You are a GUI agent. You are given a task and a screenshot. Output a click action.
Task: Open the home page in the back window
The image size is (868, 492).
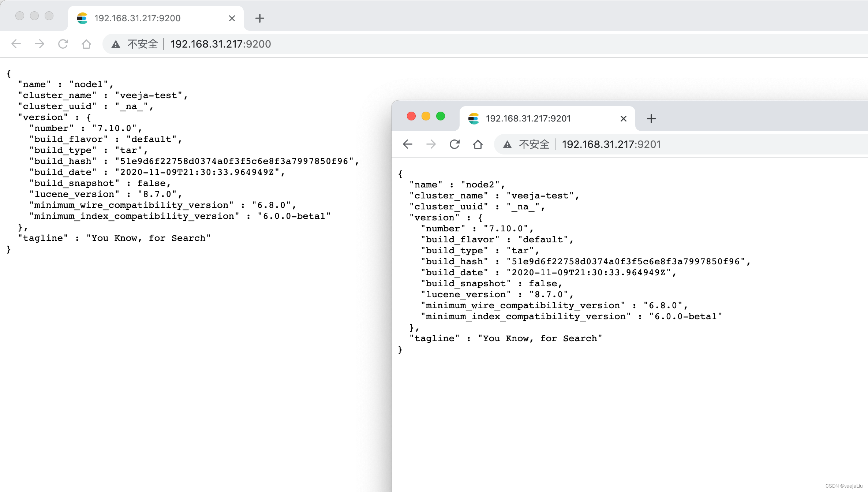pos(86,44)
